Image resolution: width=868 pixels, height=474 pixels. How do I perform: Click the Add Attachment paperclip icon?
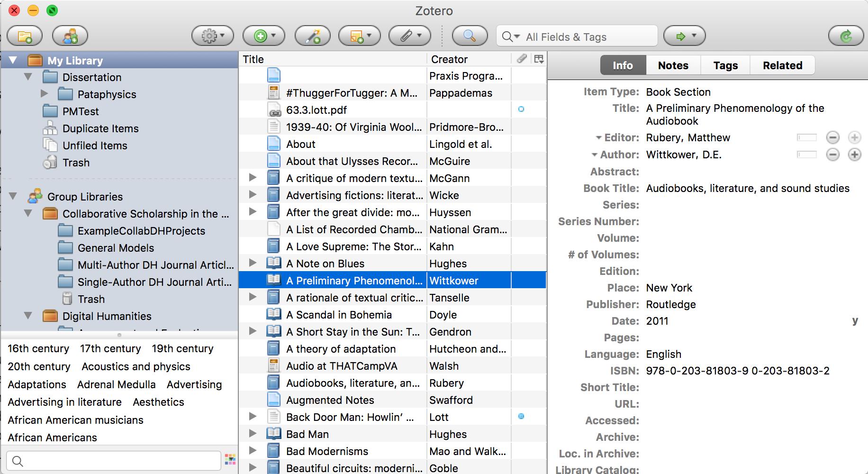click(409, 36)
